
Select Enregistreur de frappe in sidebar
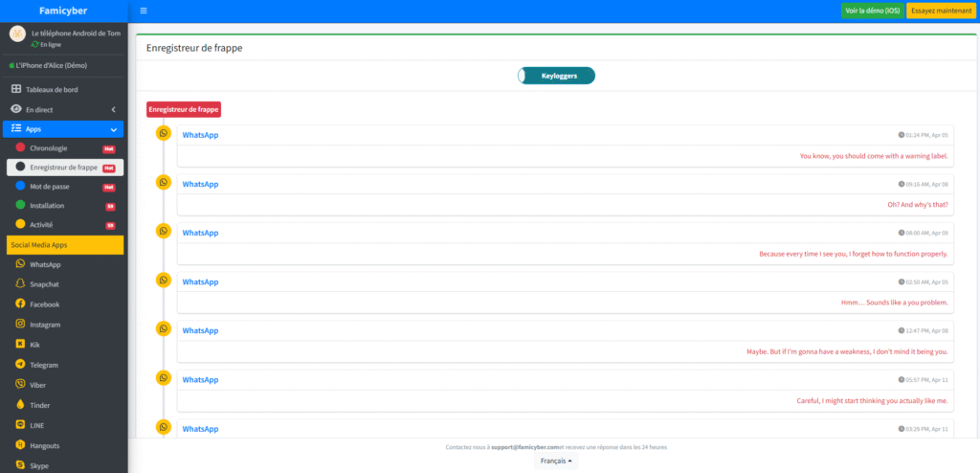(65, 167)
